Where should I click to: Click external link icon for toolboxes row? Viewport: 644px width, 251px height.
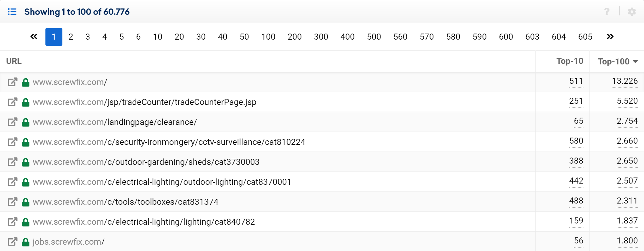tap(12, 202)
